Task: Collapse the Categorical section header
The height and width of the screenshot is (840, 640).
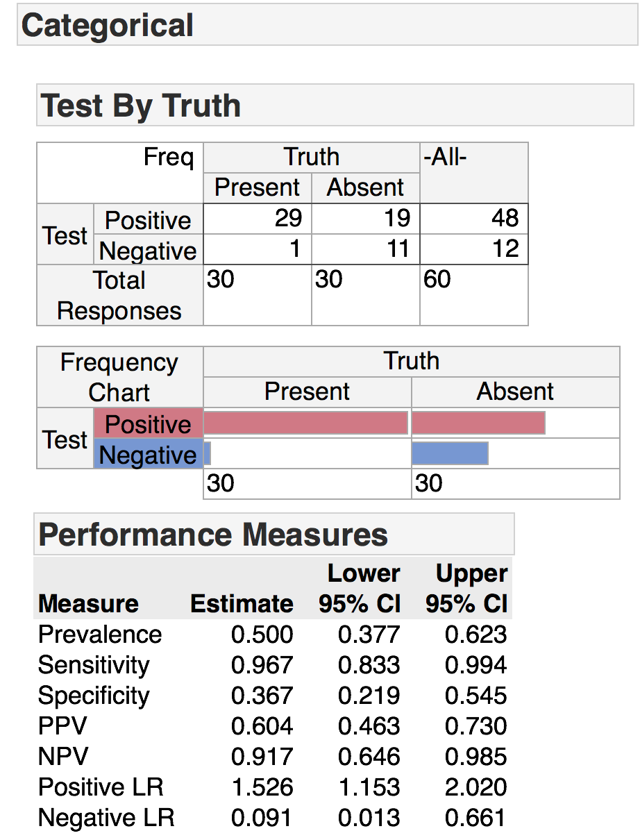Action: coord(108,26)
